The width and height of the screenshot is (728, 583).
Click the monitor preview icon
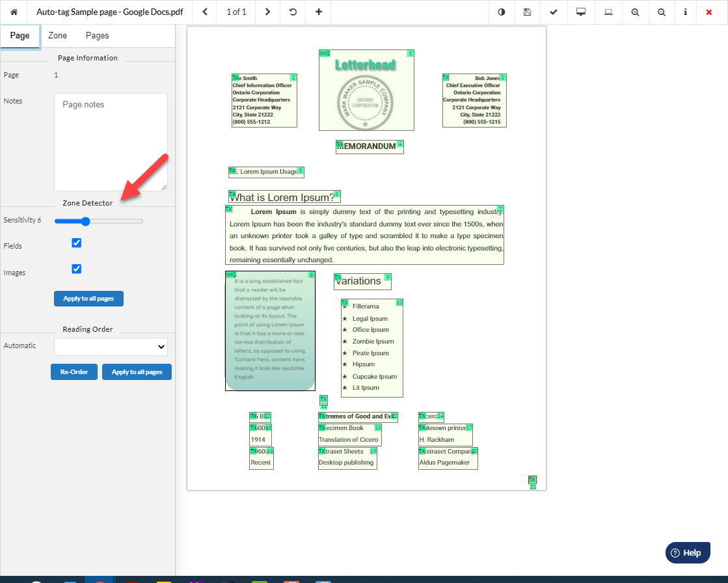pos(581,12)
